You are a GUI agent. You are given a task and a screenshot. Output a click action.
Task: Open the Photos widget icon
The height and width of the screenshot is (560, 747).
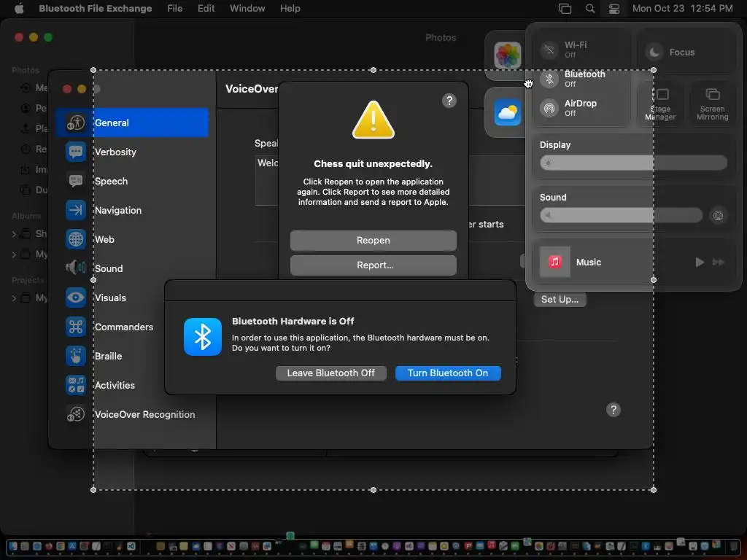508,55
